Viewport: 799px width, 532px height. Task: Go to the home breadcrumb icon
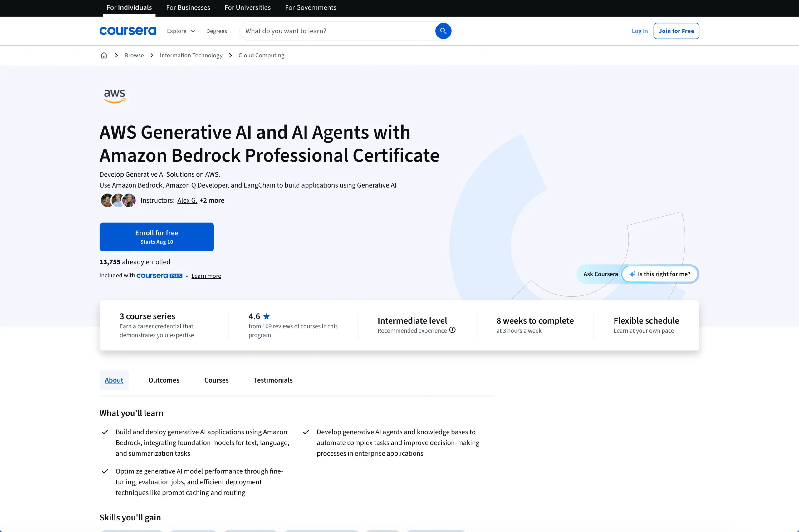[x=104, y=55]
